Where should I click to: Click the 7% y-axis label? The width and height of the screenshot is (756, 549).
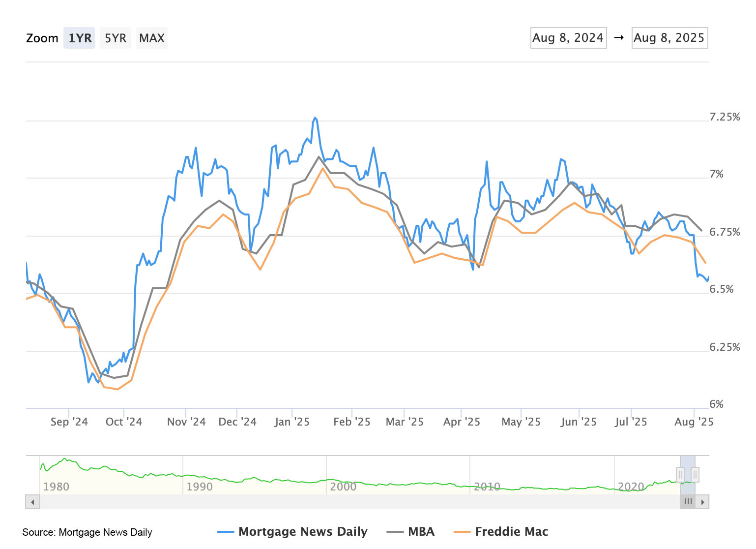coord(717,174)
